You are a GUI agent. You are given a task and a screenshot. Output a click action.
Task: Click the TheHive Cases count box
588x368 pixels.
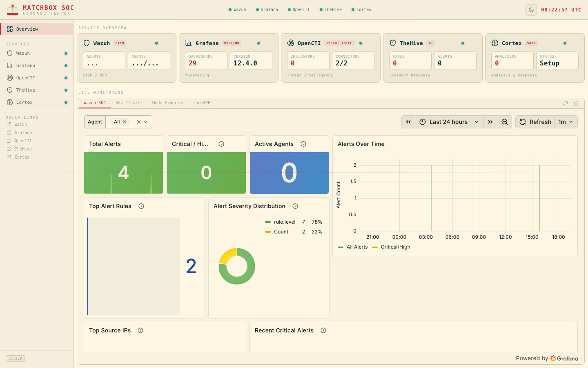[x=410, y=61]
